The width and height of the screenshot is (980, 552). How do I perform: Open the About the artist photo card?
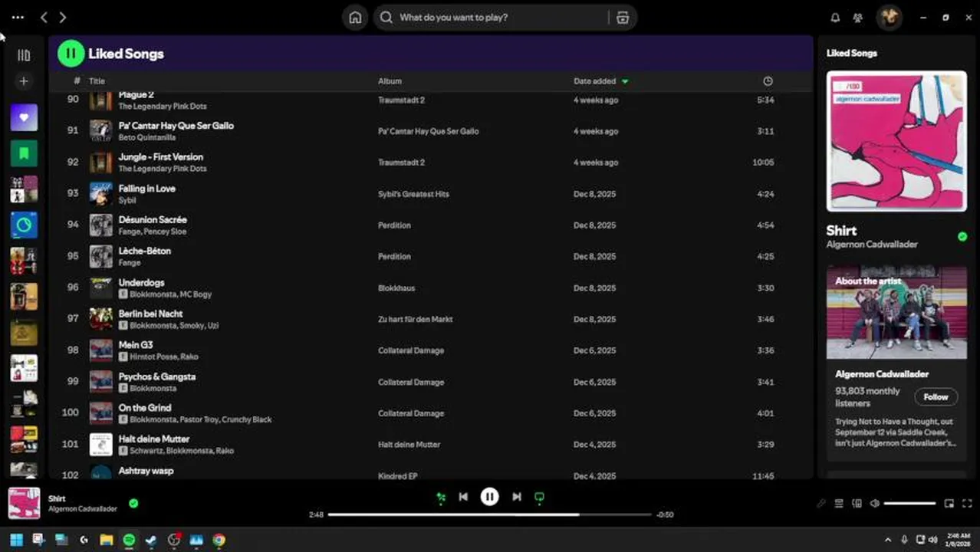click(x=896, y=313)
